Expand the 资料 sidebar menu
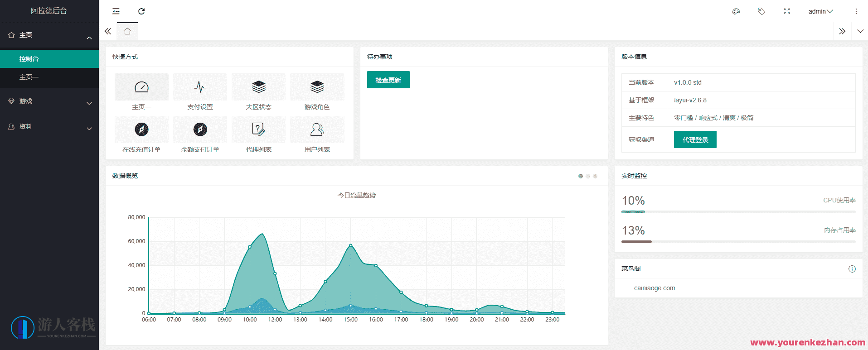The height and width of the screenshot is (350, 868). [x=49, y=127]
